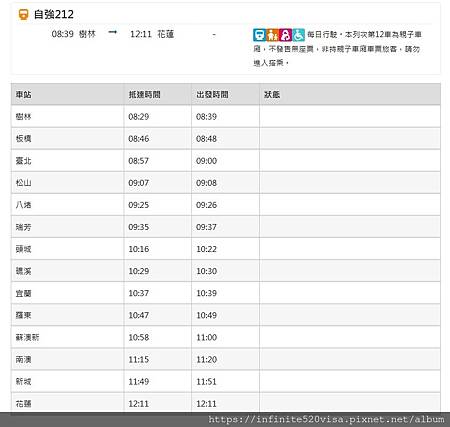Click arrival time 08:57 for 臺北
The image size is (450, 427).
139,161
